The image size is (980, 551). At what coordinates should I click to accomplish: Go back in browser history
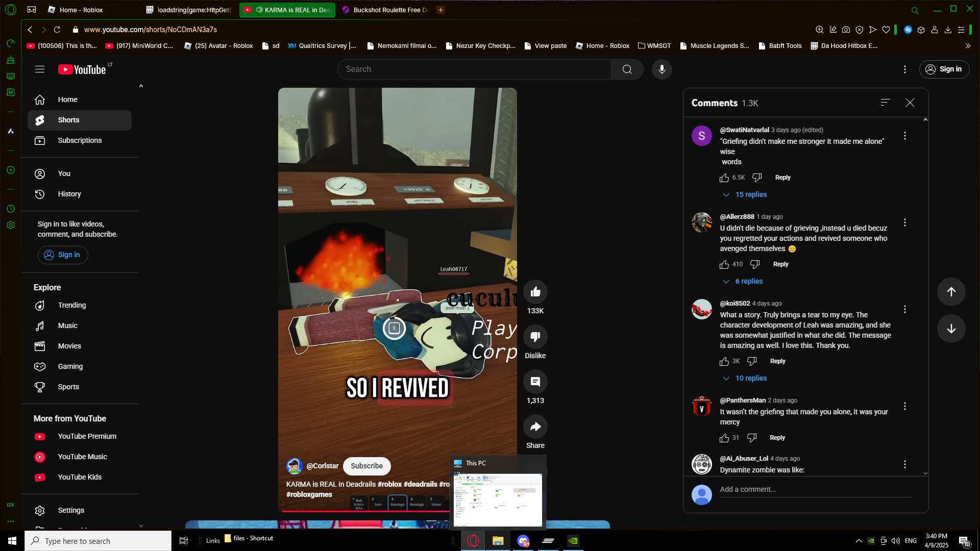(30, 30)
